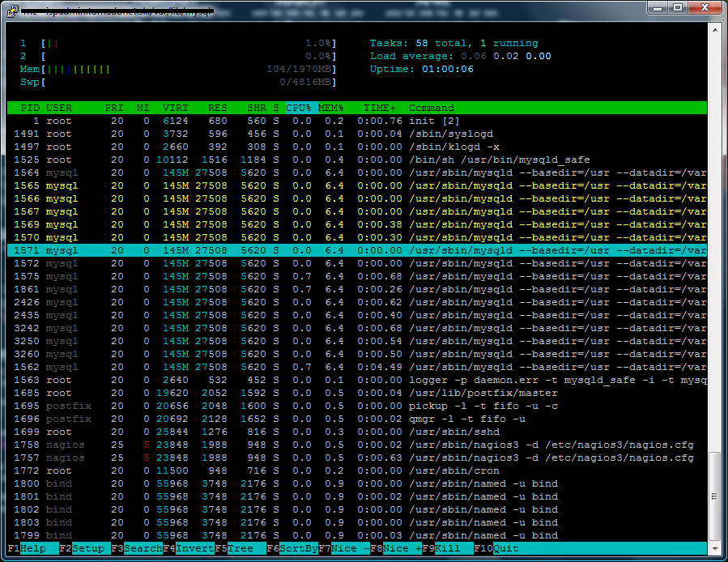Select the /usr/sbin/sshd process row
The width and height of the screenshot is (728, 562).
[357, 432]
